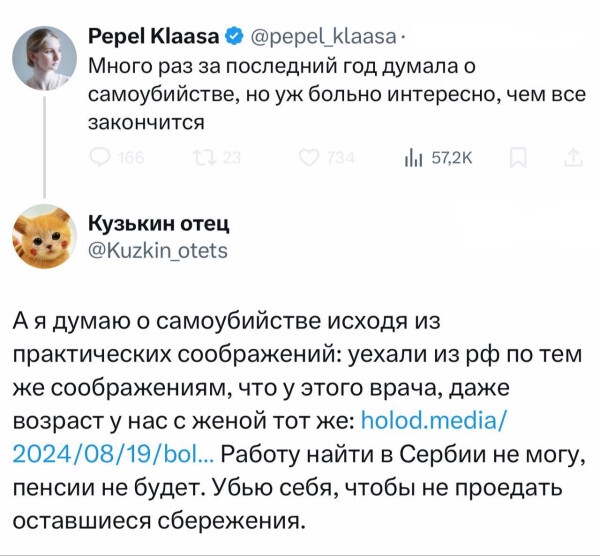
Task: Click the 57,2K views count
Action: click(451, 157)
